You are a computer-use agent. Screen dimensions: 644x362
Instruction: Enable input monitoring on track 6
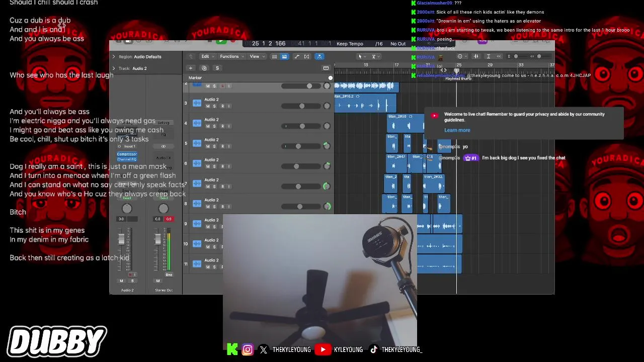coord(229,166)
